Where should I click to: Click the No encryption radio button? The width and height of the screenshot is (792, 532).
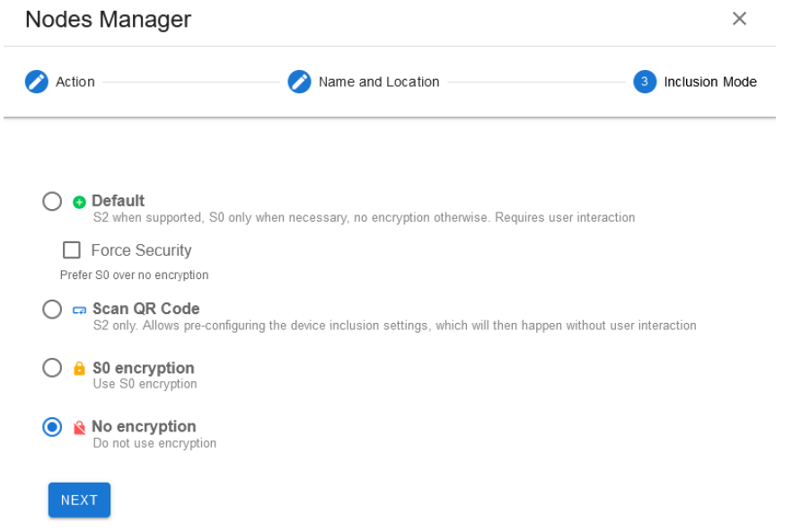point(52,427)
